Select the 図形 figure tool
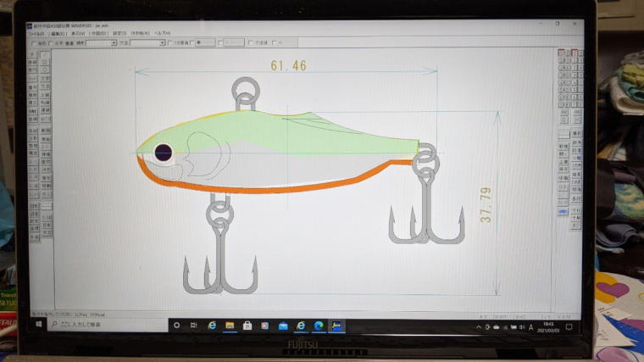644x362 pixels. (x=33, y=205)
